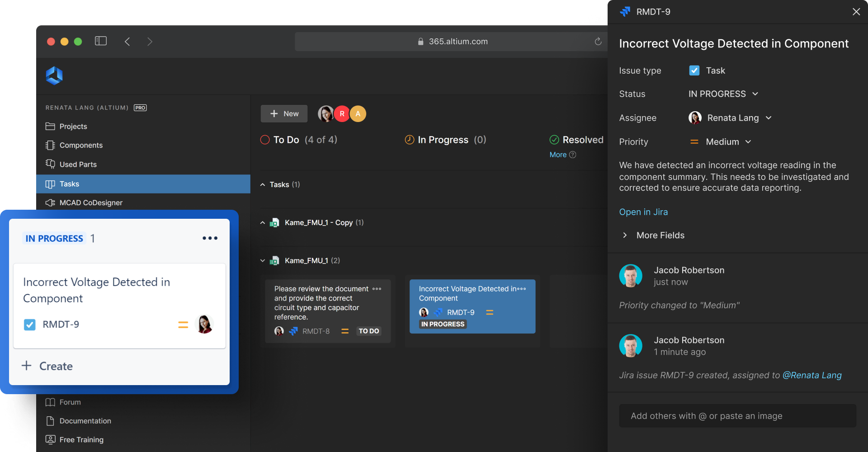This screenshot has width=868, height=452.
Task: Select Used Parts in the sidebar
Action: click(x=78, y=165)
